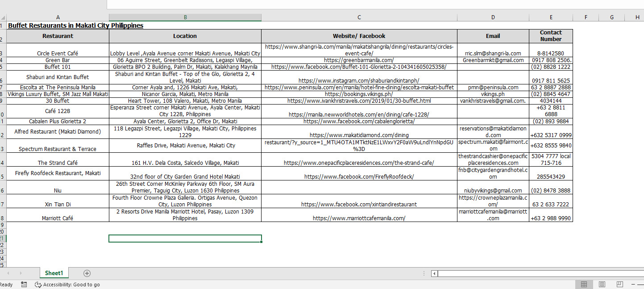Select column D header
The height and width of the screenshot is (289, 644).
coord(493,17)
